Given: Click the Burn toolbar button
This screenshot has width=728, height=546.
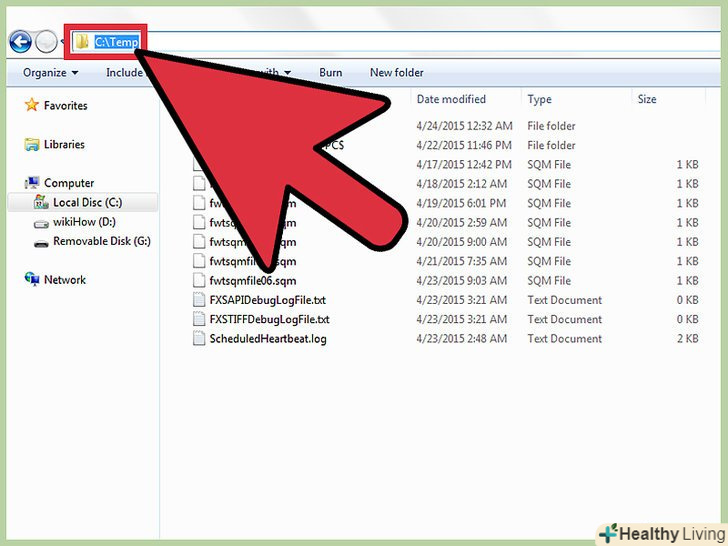Looking at the screenshot, I should [331, 73].
